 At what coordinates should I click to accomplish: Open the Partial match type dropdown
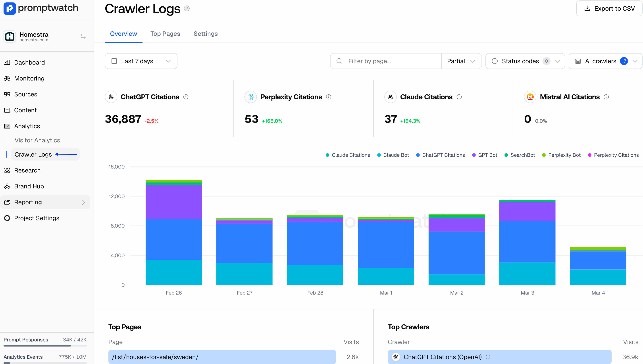pyautogui.click(x=461, y=61)
